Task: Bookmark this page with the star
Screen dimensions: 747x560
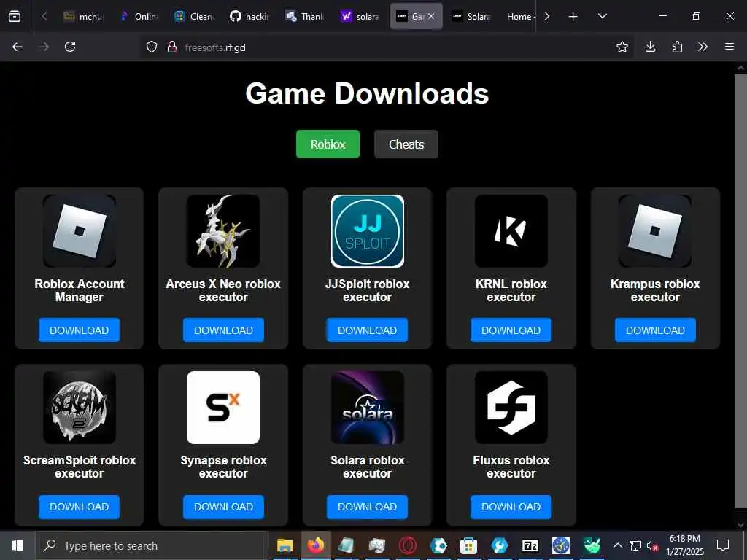Action: [x=622, y=47]
